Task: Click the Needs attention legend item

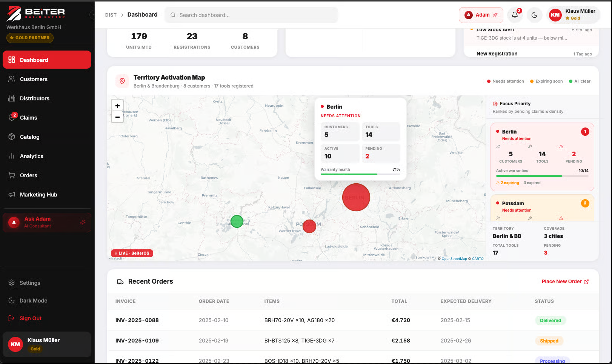Action: 506,81
